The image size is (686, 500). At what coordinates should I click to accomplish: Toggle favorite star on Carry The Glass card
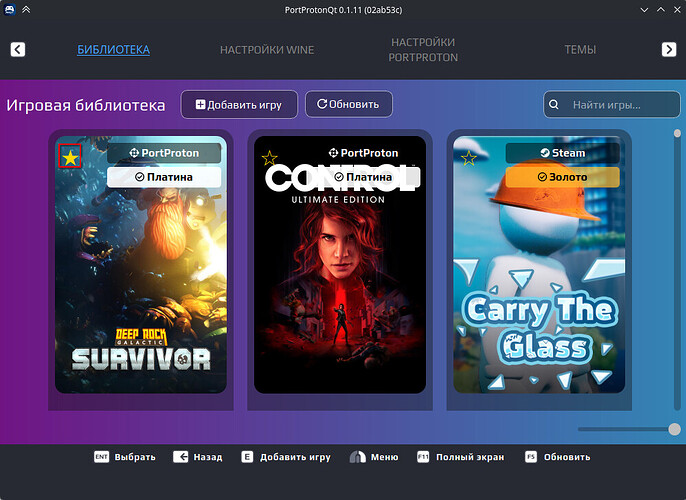pyautogui.click(x=469, y=157)
